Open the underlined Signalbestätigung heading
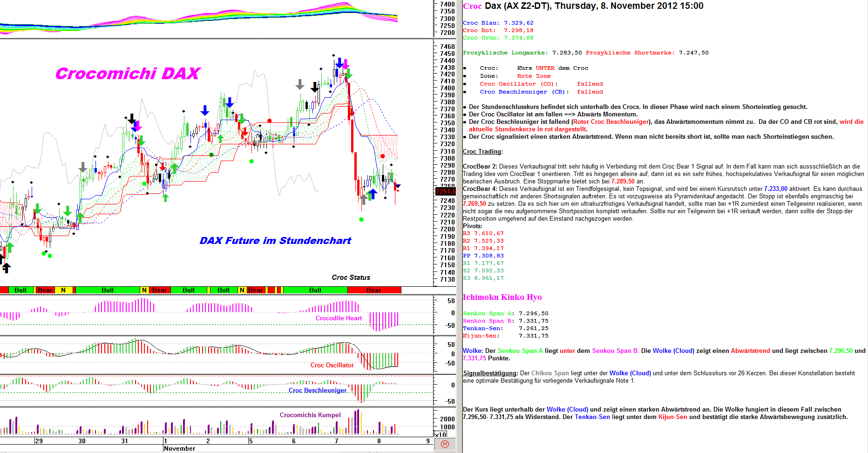This screenshot has width=868, height=453. click(490, 373)
